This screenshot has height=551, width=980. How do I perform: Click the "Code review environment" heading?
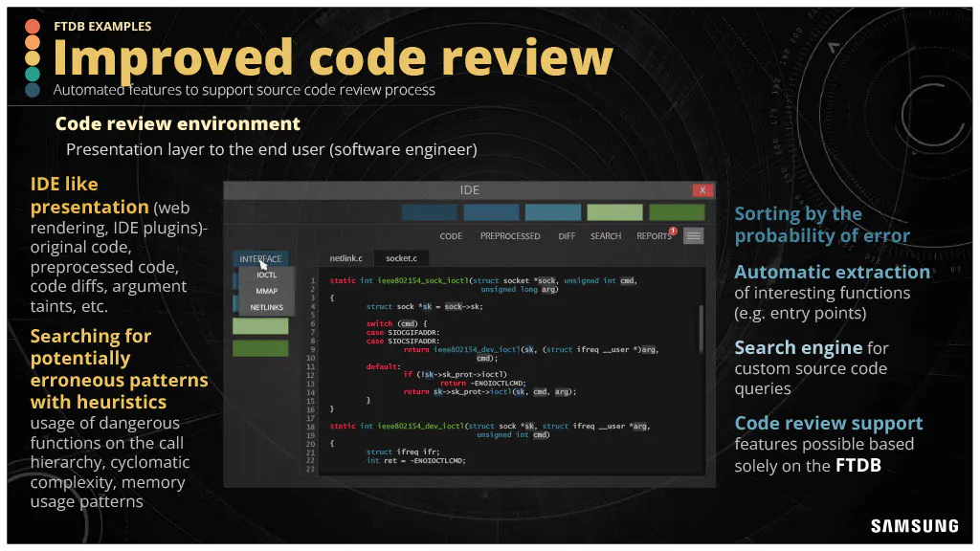(177, 123)
